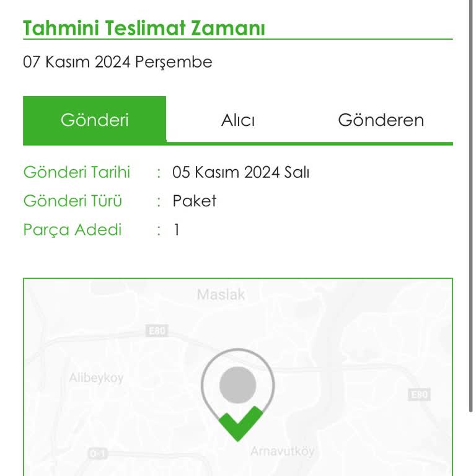Click the Arnavutköy label on map
The image size is (476, 476).
[283, 451]
